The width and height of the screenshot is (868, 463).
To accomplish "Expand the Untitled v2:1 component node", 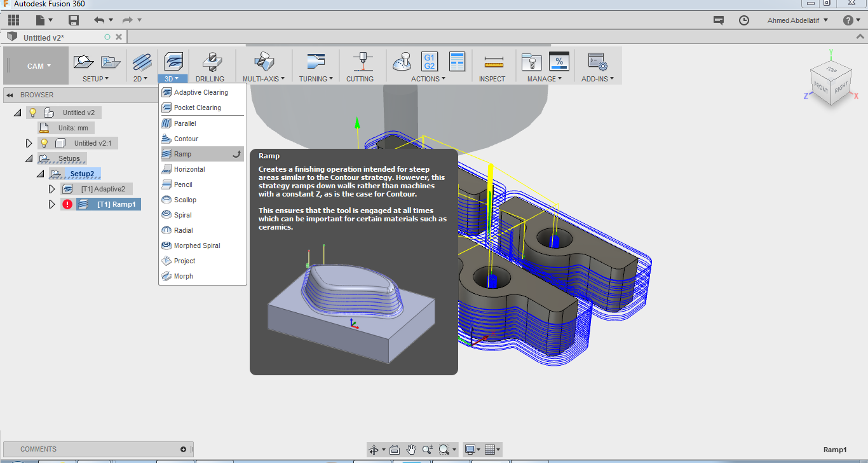I will click(x=29, y=143).
